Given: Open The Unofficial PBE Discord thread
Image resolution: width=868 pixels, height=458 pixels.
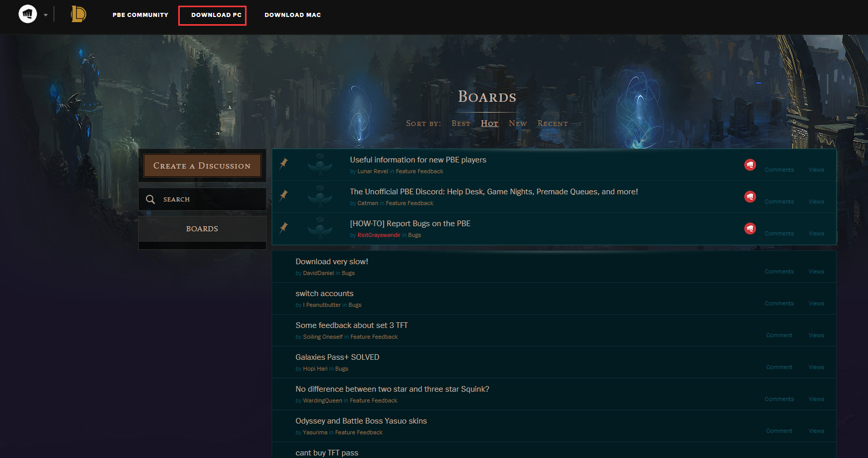Looking at the screenshot, I should click(494, 192).
